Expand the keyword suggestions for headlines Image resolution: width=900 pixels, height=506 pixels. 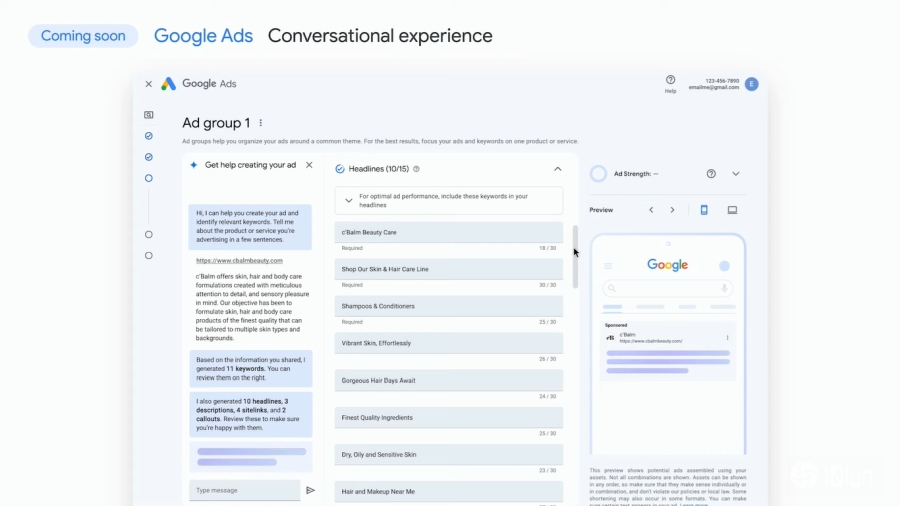pyautogui.click(x=348, y=201)
